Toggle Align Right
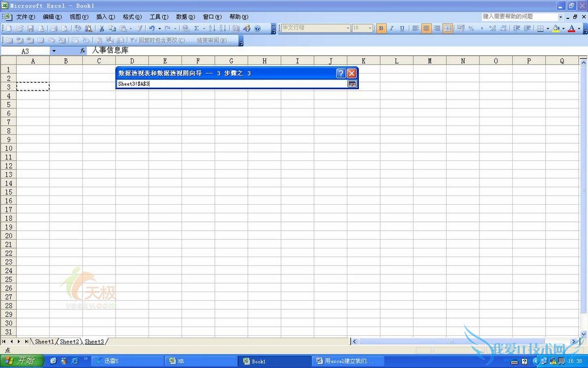This screenshot has width=588, height=368. point(437,29)
